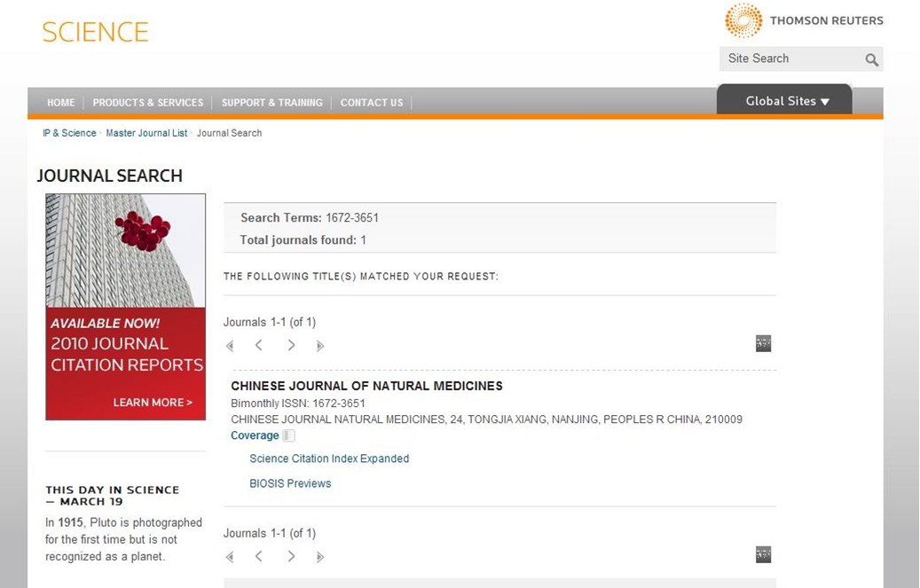Open the Contact Us menu item
Image resolution: width=920 pixels, height=588 pixels.
(x=371, y=103)
